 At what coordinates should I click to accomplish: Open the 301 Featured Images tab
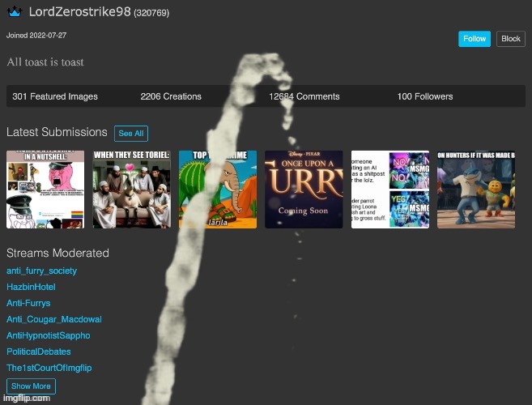(55, 96)
